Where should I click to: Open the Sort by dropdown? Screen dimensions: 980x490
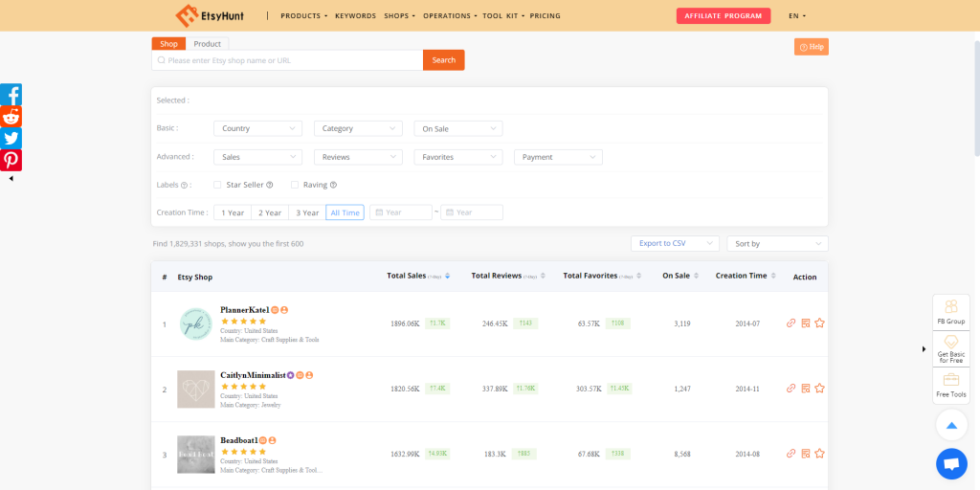point(776,244)
